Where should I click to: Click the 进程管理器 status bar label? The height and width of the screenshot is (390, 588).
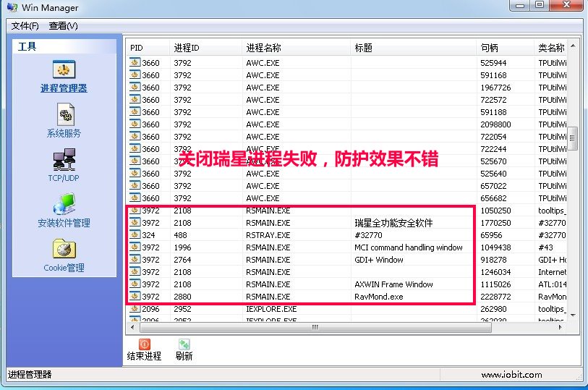[30, 374]
